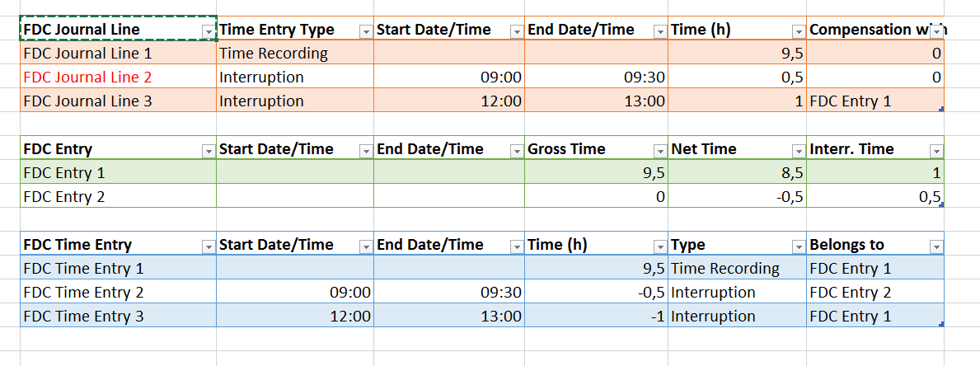Select the Net Time value -0,5 cell
Image resolution: width=980 pixels, height=366 pixels.
738,197
